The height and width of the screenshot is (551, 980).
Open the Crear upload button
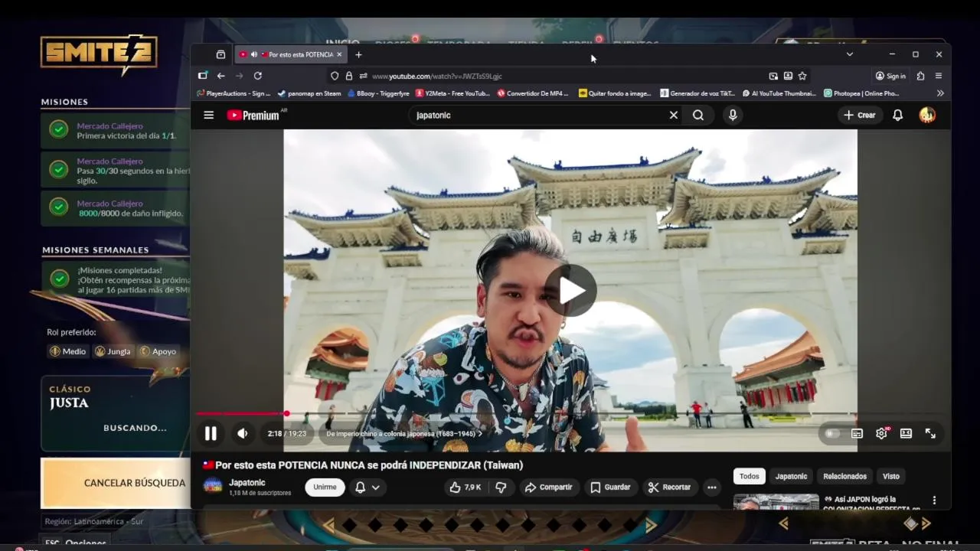860,115
